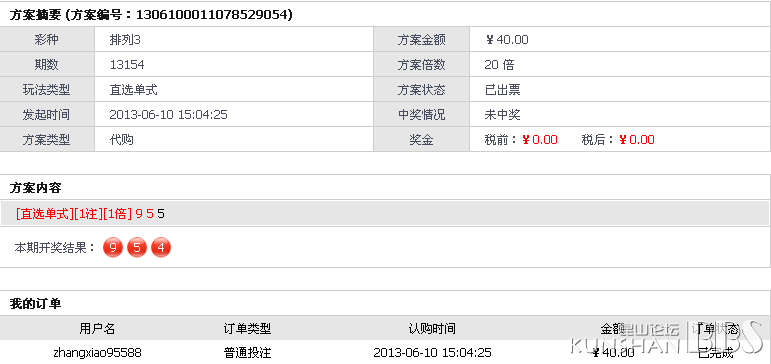Click the red lottery ball 9
This screenshot has height=364, width=771.
tap(113, 248)
